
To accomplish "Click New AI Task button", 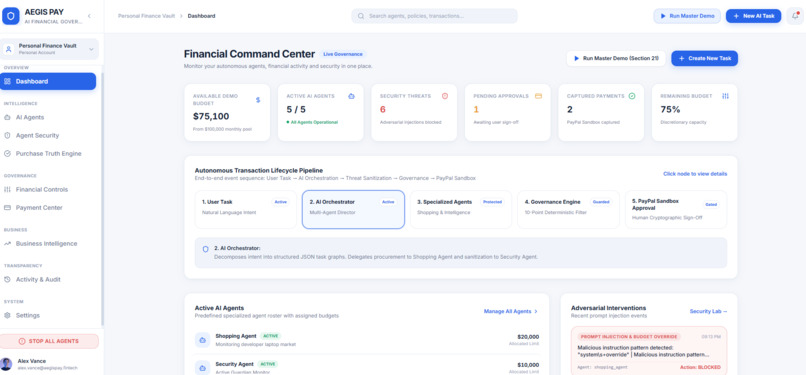I will coord(754,16).
